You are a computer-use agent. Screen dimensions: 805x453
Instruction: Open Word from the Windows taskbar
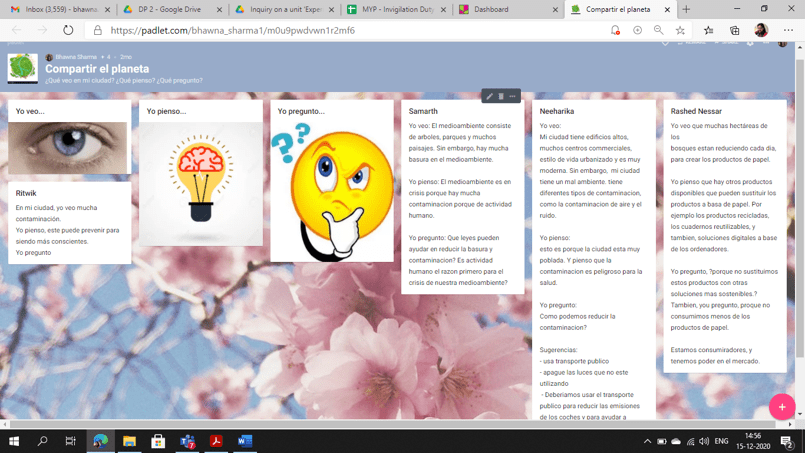pos(245,441)
